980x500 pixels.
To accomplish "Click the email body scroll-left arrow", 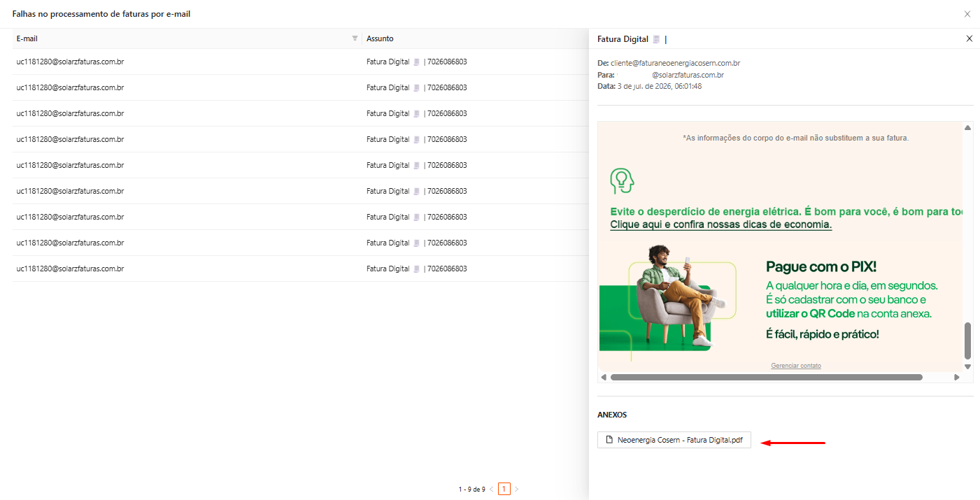I will coord(604,377).
